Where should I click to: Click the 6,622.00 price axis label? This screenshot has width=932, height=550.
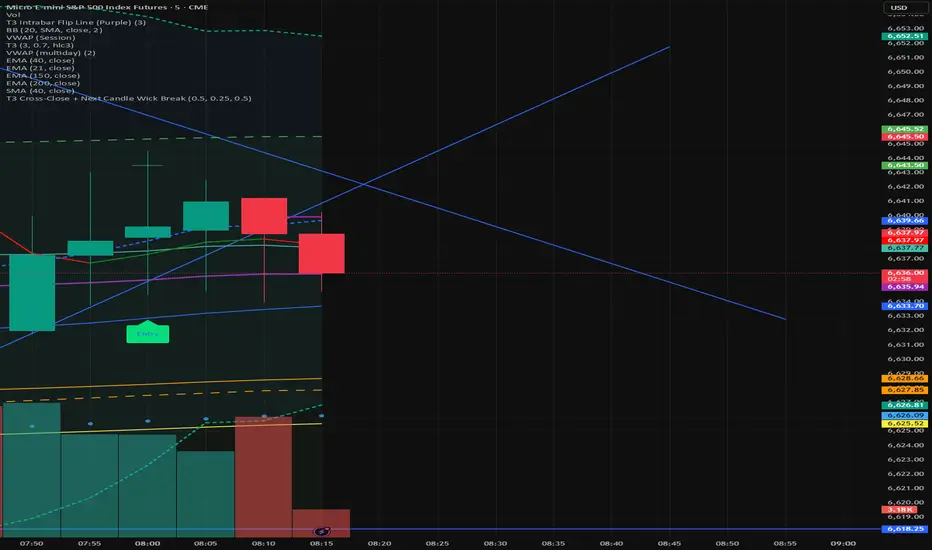[905, 474]
